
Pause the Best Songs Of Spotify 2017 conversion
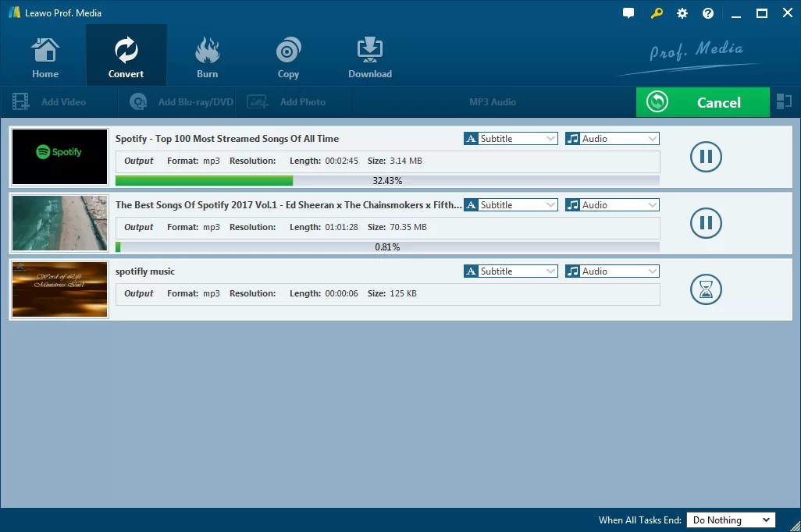[706, 223]
